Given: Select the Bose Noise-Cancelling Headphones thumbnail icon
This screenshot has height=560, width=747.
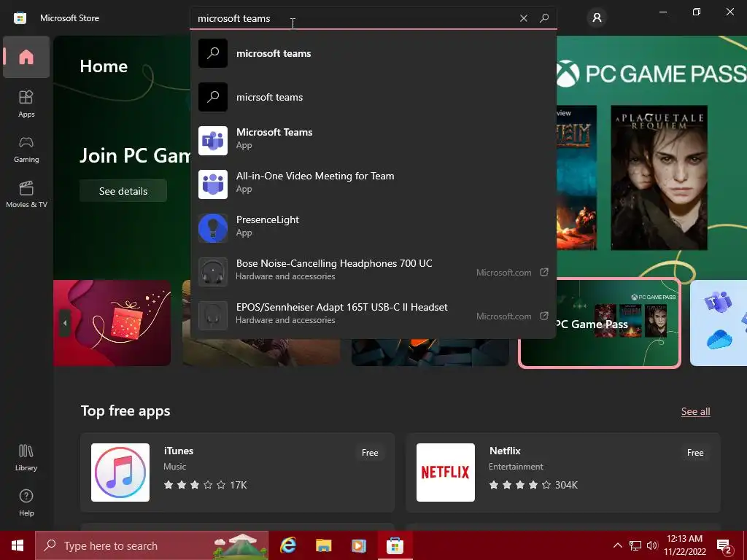Looking at the screenshot, I should click(x=213, y=272).
